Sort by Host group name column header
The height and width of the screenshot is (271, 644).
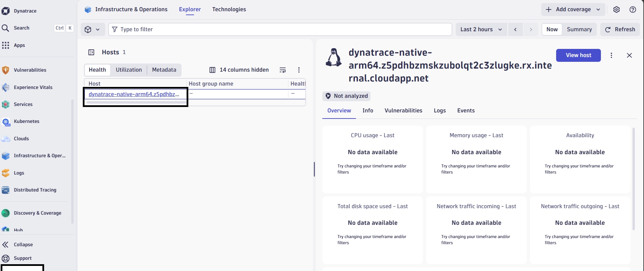(x=211, y=84)
